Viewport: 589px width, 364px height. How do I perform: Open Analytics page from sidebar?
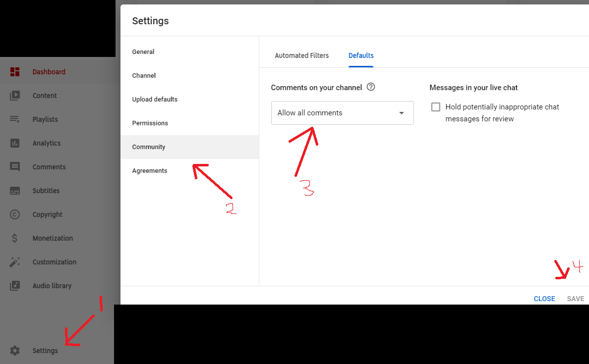pyautogui.click(x=47, y=143)
